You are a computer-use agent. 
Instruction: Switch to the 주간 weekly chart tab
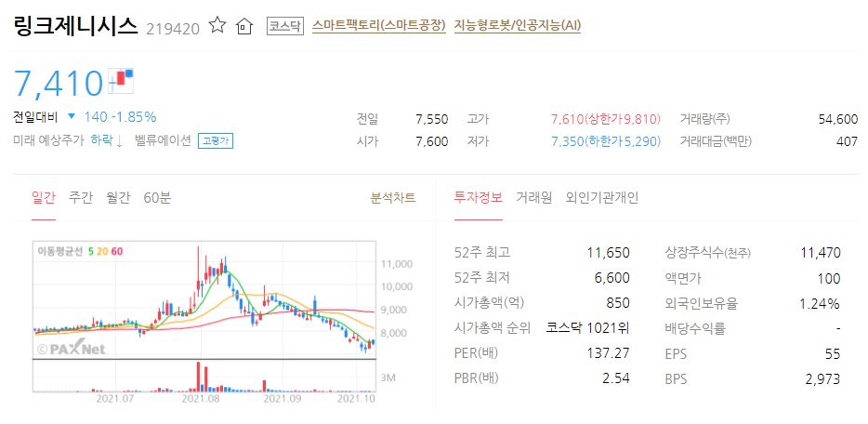point(81,198)
